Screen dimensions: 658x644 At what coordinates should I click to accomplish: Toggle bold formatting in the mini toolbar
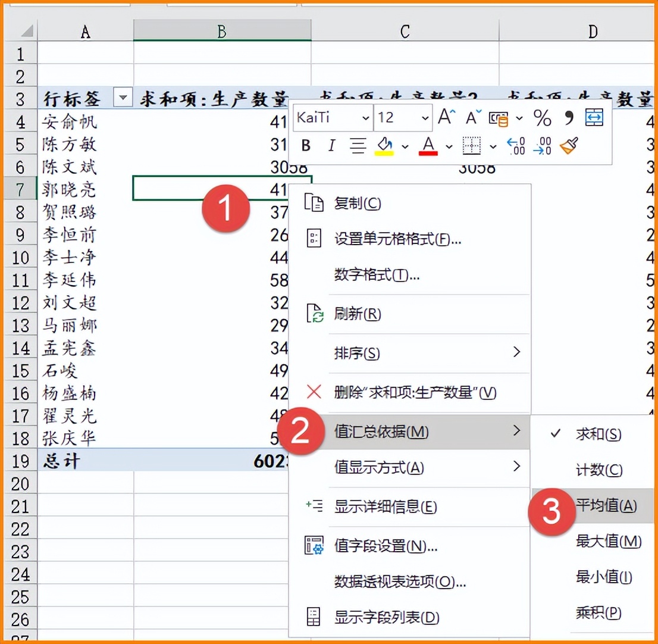point(305,146)
